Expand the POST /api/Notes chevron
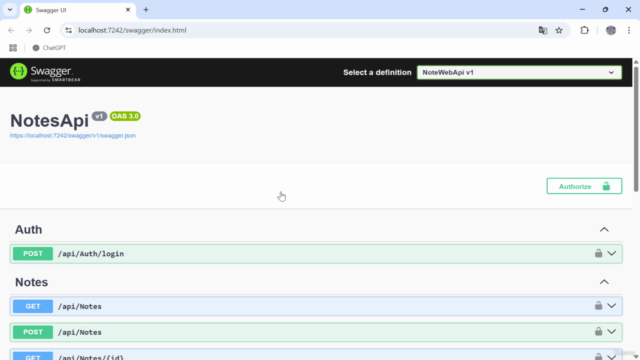640x360 pixels. pyautogui.click(x=611, y=332)
